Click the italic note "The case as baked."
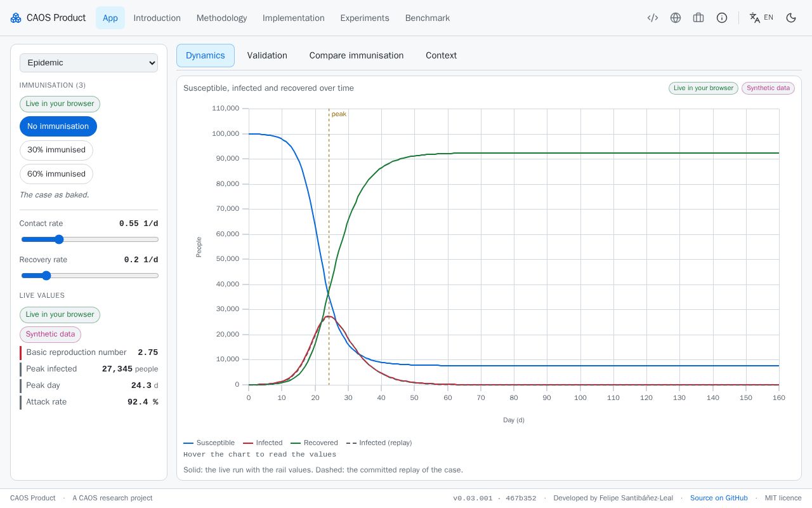 55,195
